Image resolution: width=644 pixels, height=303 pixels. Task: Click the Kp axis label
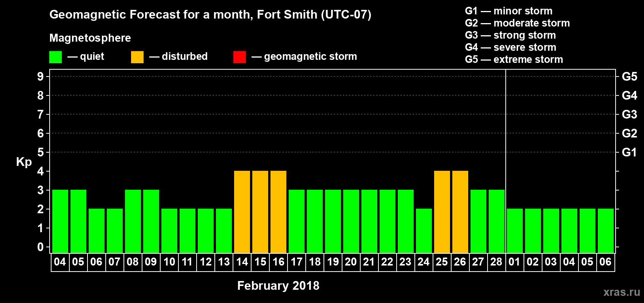pyautogui.click(x=24, y=162)
